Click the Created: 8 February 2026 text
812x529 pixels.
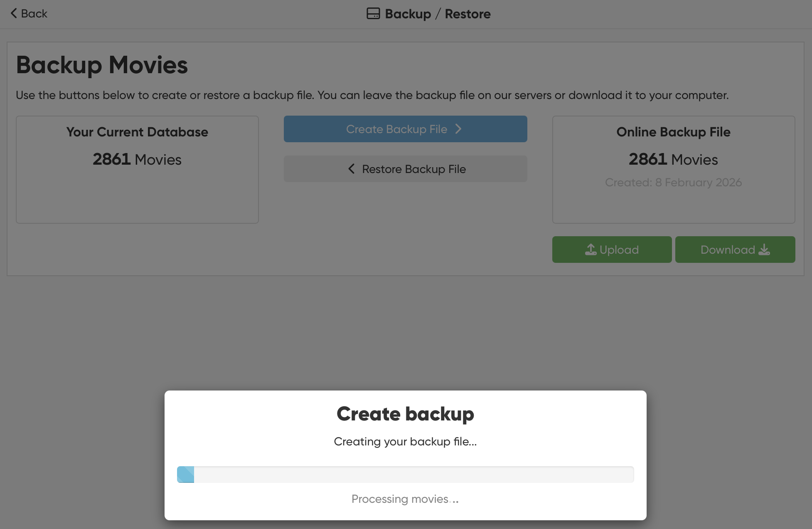click(x=673, y=182)
